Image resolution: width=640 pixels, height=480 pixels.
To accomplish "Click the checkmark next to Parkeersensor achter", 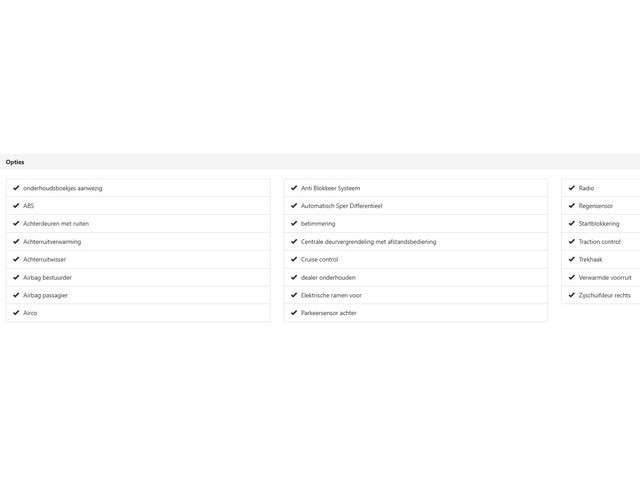I will 294,313.
